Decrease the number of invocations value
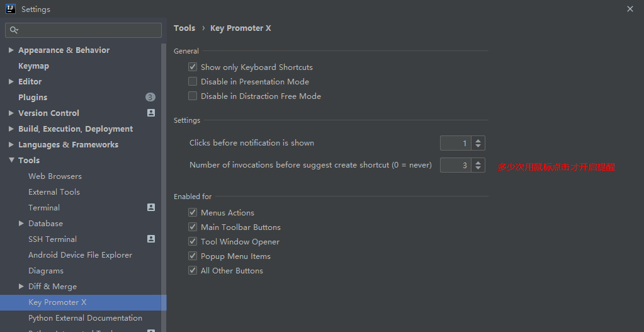The image size is (644, 332). 478,168
